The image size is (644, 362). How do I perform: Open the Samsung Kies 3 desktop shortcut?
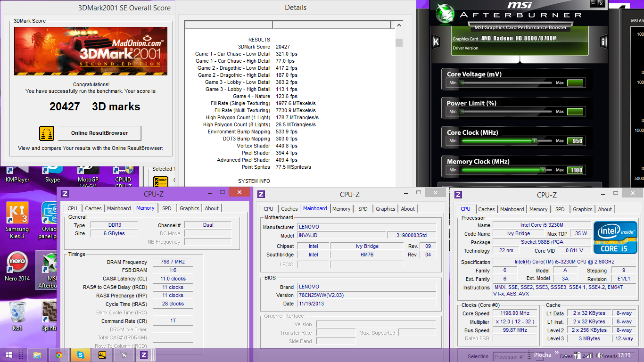click(17, 220)
